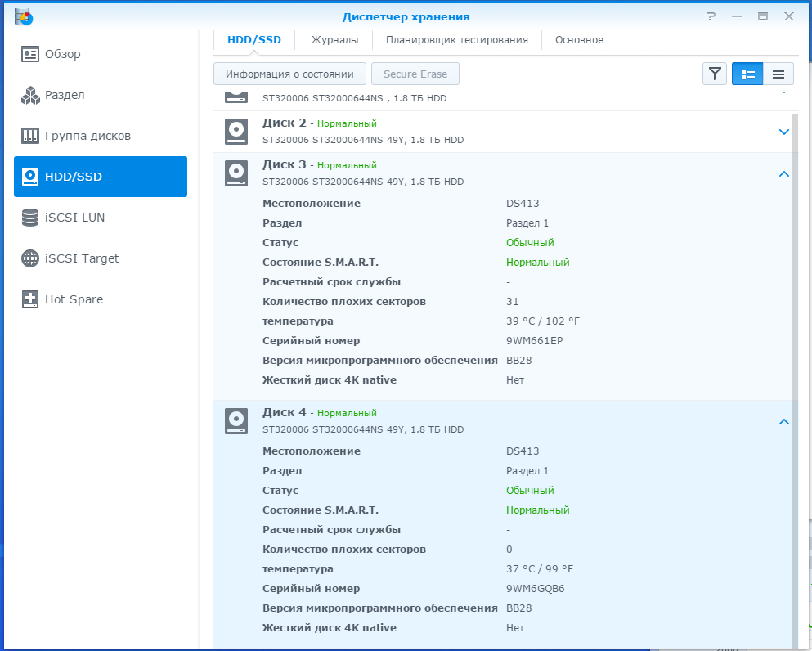Click temperature 39 °C / 102 °F
The image size is (812, 651).
point(543,321)
